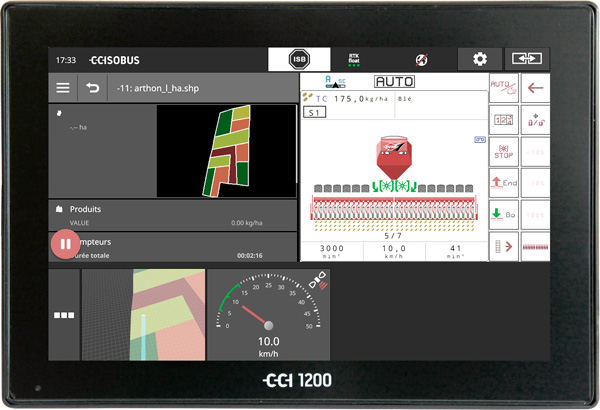Go to next softkey page

pyautogui.click(x=505, y=246)
